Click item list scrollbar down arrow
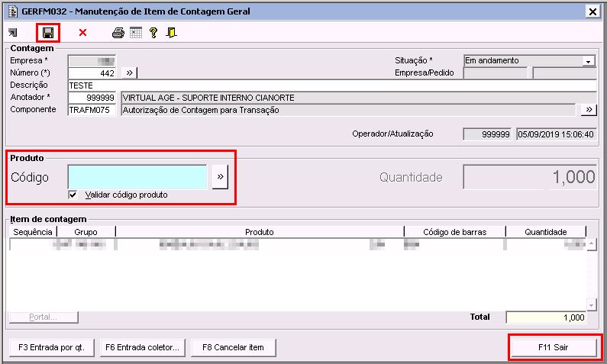 (591, 305)
